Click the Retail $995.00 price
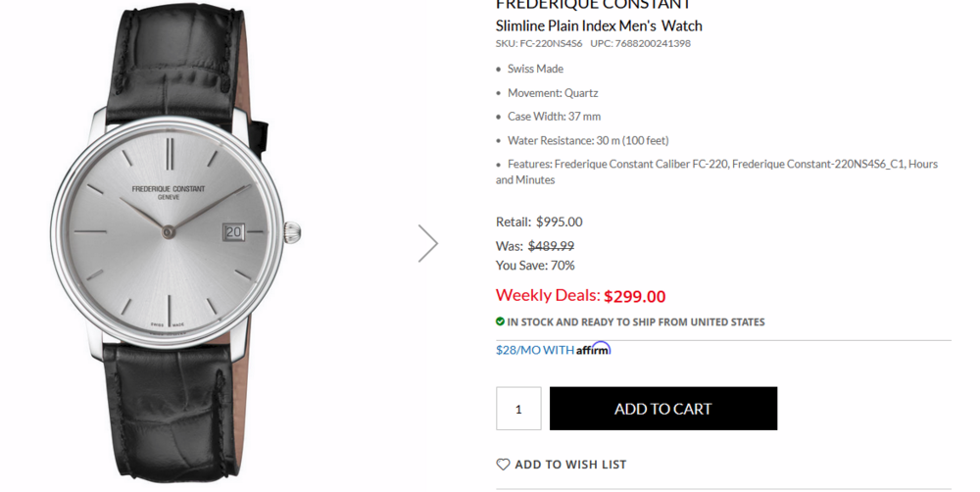Image resolution: width=980 pixels, height=492 pixels. click(x=559, y=221)
